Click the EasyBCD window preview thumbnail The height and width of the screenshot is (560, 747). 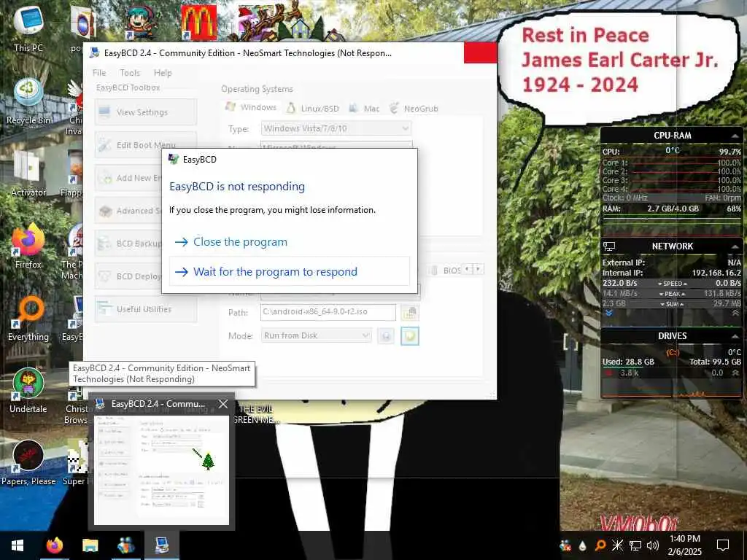point(161,470)
